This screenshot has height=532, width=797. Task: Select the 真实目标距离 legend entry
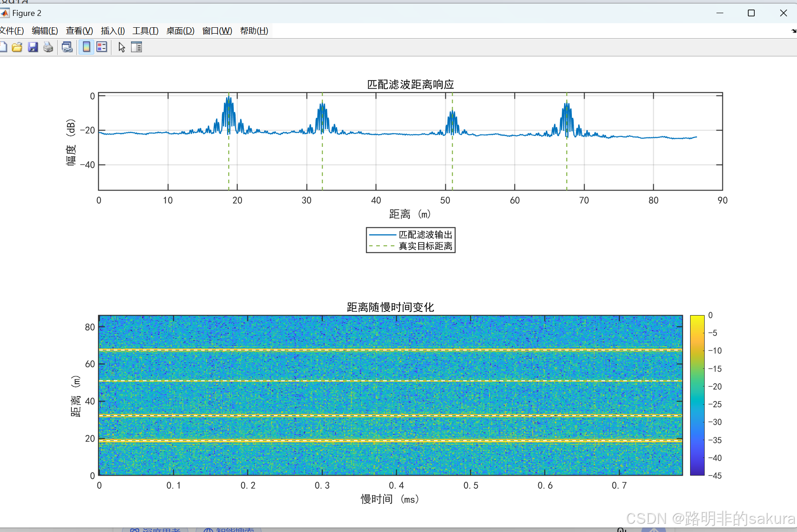tap(410, 246)
